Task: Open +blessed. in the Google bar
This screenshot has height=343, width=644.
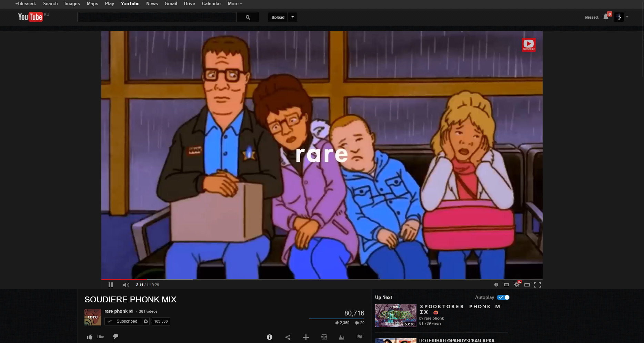Action: (26, 4)
